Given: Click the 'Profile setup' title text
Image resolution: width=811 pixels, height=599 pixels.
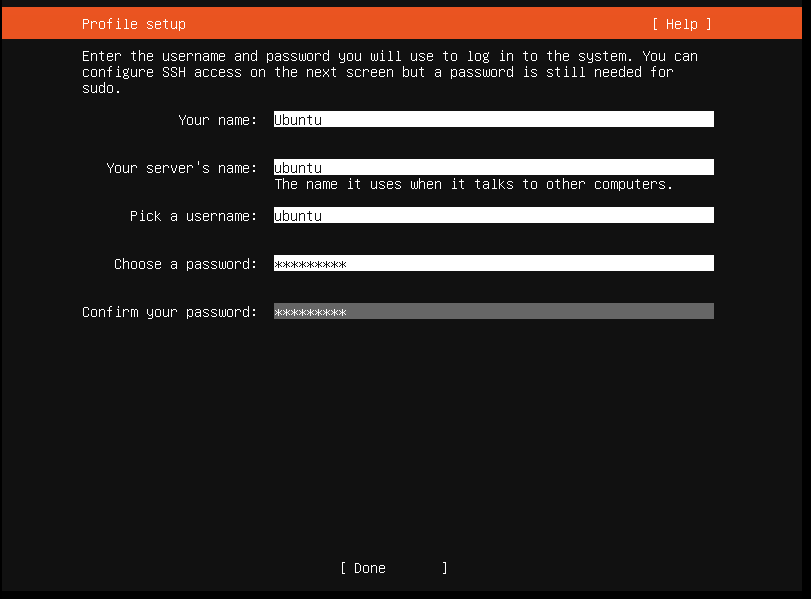Looking at the screenshot, I should 133,24.
